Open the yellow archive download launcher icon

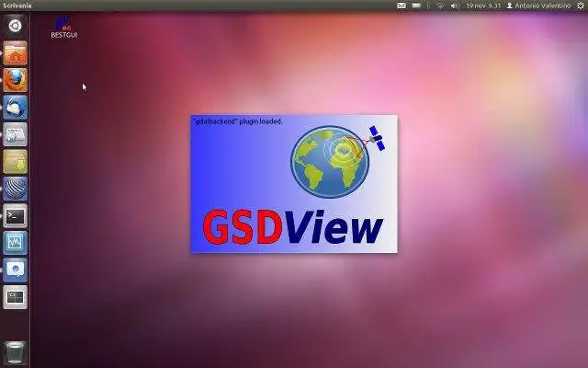[16, 162]
